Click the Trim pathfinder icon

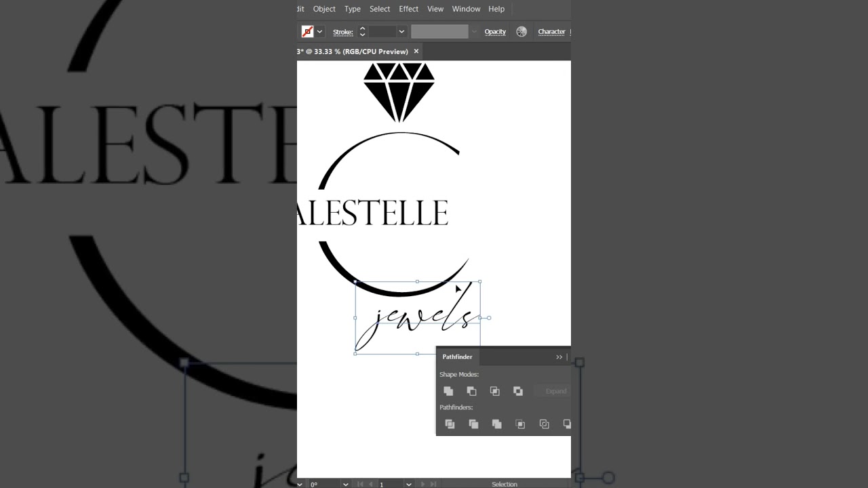point(473,424)
